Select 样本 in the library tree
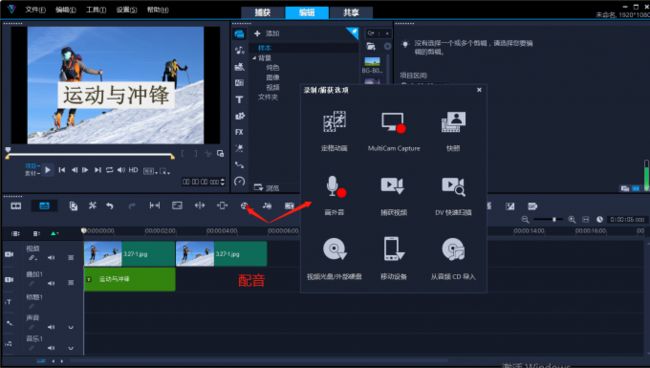The width and height of the screenshot is (650, 368). point(264,48)
